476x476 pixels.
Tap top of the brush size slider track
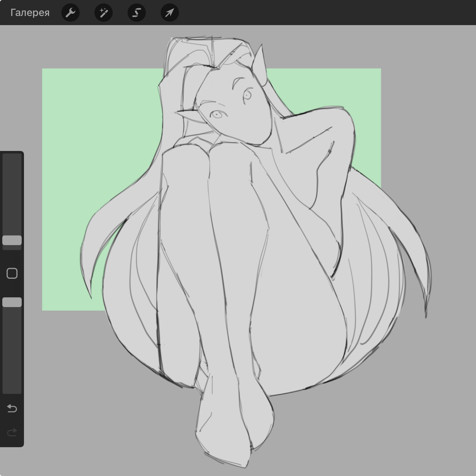12,160
